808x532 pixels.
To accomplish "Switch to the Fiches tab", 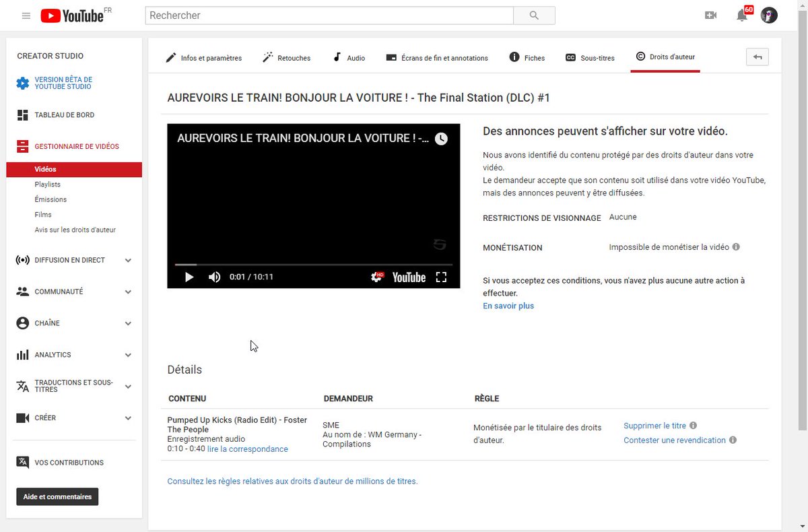I will [x=527, y=58].
